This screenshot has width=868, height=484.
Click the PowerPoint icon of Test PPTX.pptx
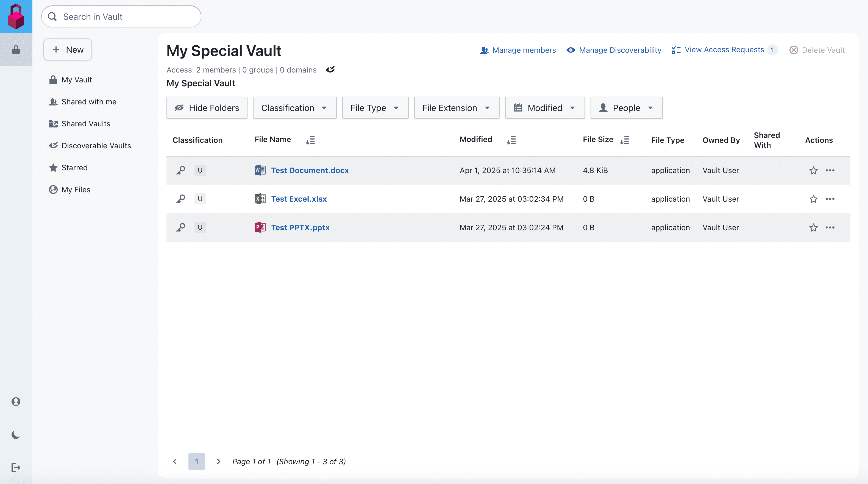(260, 227)
